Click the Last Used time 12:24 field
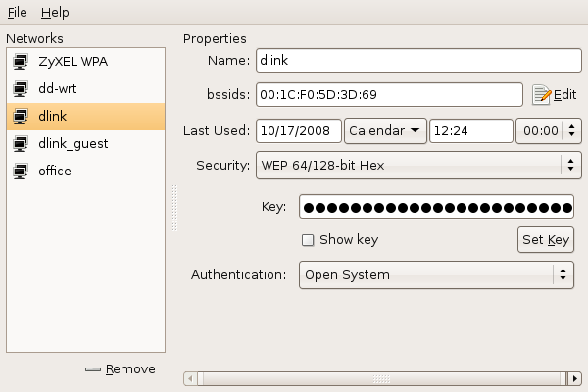The image size is (588, 392). pos(470,130)
